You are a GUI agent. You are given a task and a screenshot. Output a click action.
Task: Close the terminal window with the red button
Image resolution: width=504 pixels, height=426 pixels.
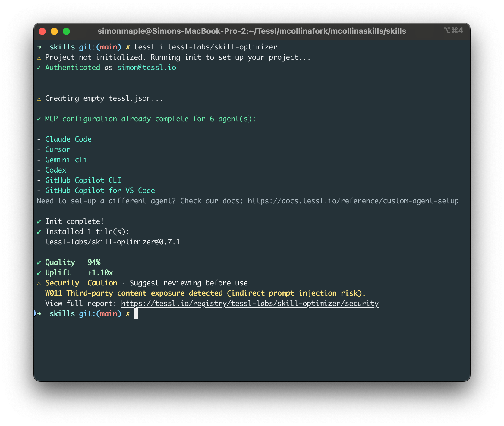[42, 31]
